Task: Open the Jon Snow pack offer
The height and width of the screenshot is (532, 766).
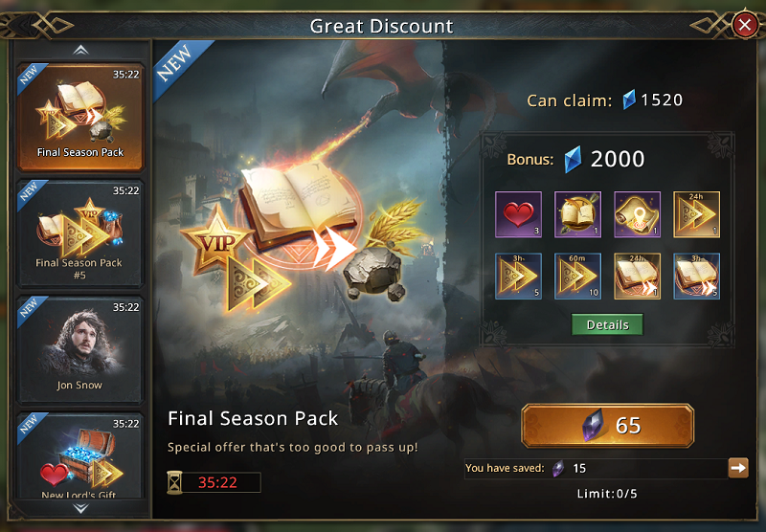Action: [x=80, y=349]
